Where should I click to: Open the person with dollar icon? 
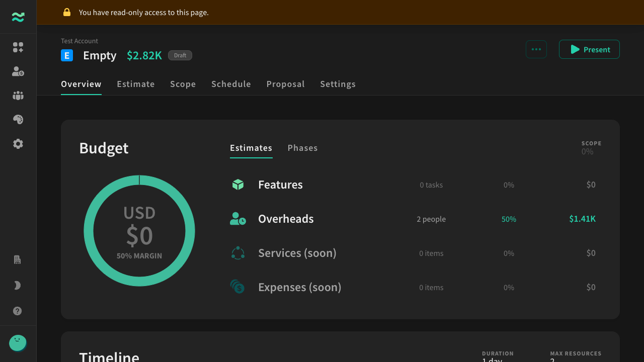[x=18, y=71]
